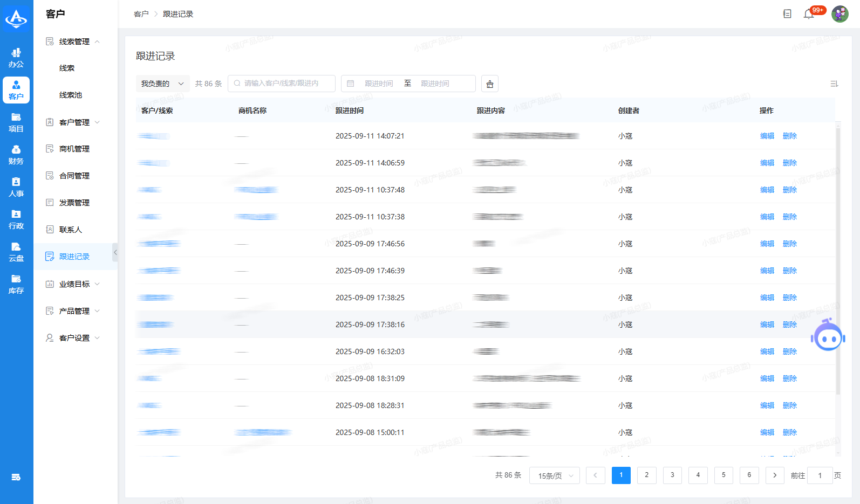Open the notes icon in top header
This screenshot has width=860, height=504.
click(787, 14)
